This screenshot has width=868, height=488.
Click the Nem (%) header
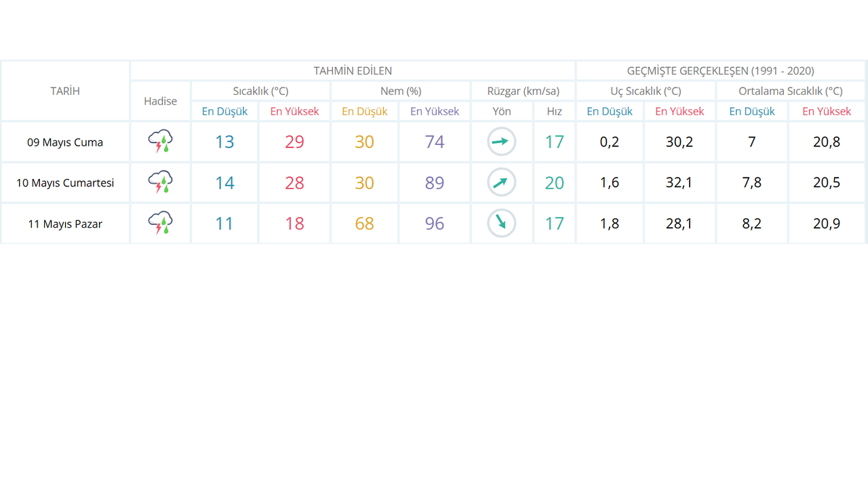(x=401, y=91)
